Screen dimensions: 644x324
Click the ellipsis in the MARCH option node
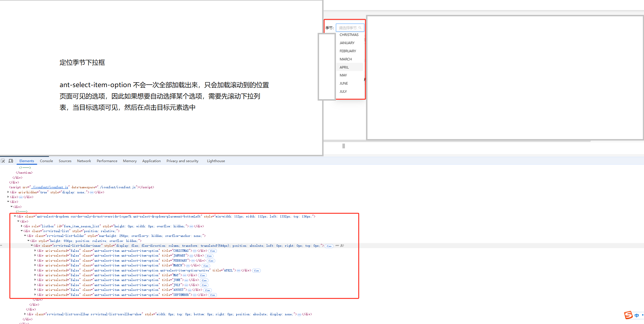188,266
